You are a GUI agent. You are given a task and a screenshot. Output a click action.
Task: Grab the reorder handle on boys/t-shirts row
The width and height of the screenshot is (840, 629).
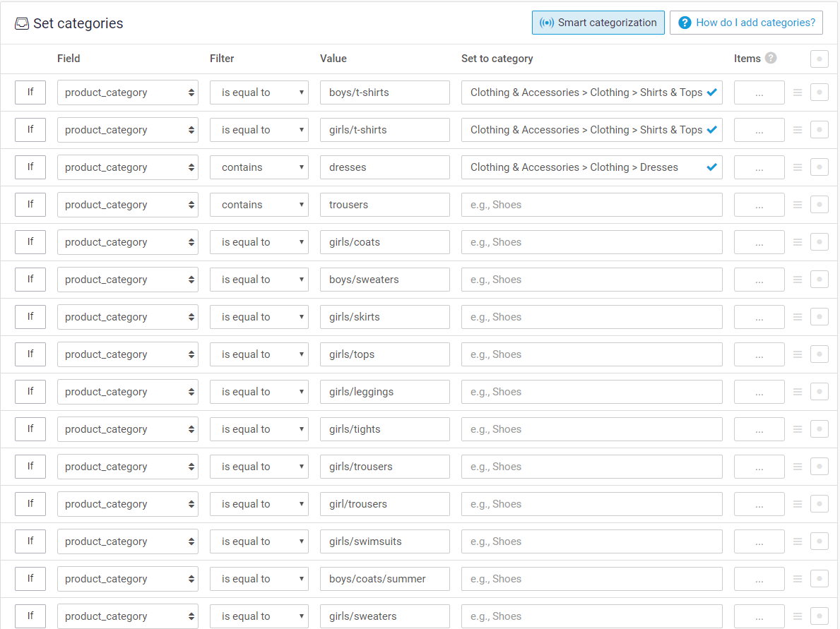(798, 92)
